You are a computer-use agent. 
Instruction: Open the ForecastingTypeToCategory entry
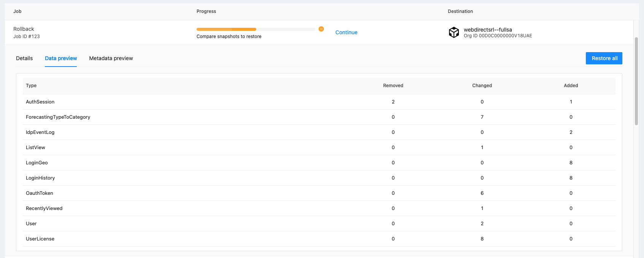[58, 117]
